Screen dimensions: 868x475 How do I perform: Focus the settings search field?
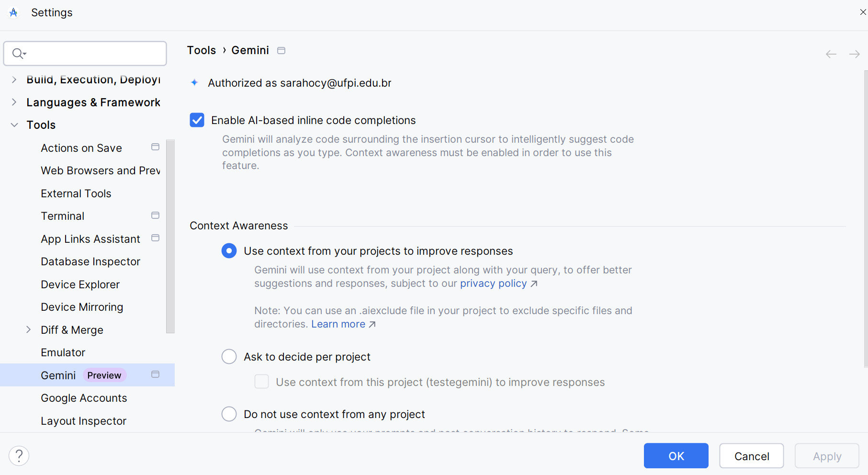pos(85,53)
